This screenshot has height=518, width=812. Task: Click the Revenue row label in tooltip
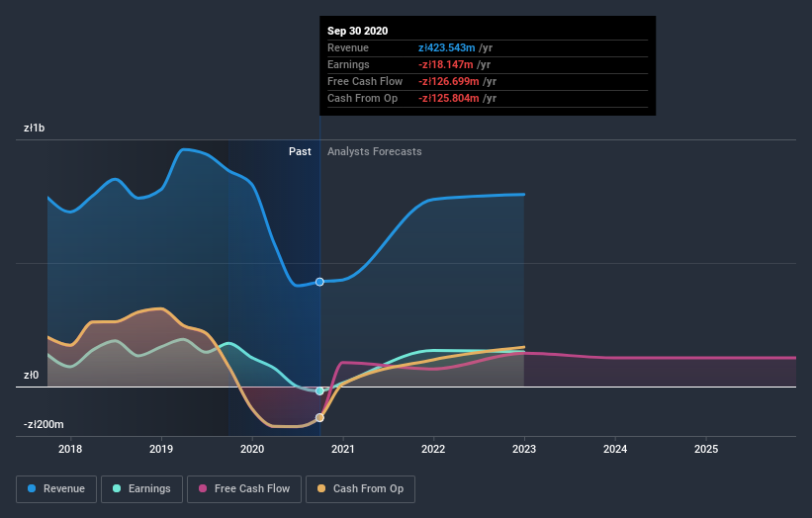click(x=348, y=47)
